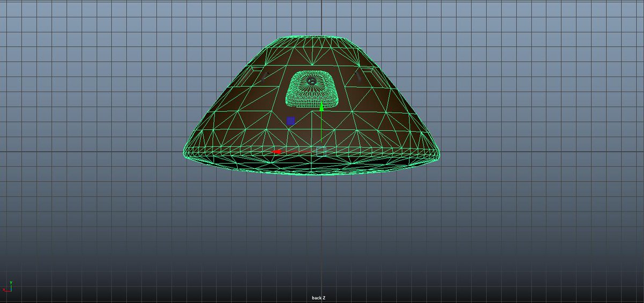The width and height of the screenshot is (644, 303).
Task: Click the "back Z" camera view label
Action: click(x=319, y=298)
